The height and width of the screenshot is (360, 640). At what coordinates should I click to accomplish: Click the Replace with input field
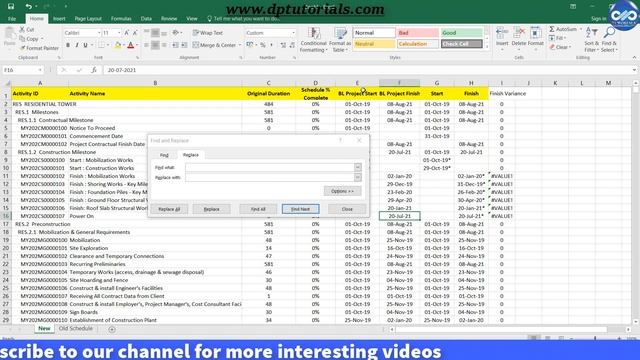coord(270,177)
